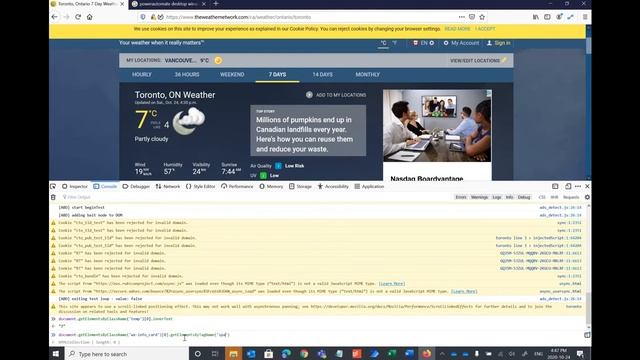Select the Vancouver saved location
Image resolution: width=640 pixels, height=360 pixels.
(187, 60)
